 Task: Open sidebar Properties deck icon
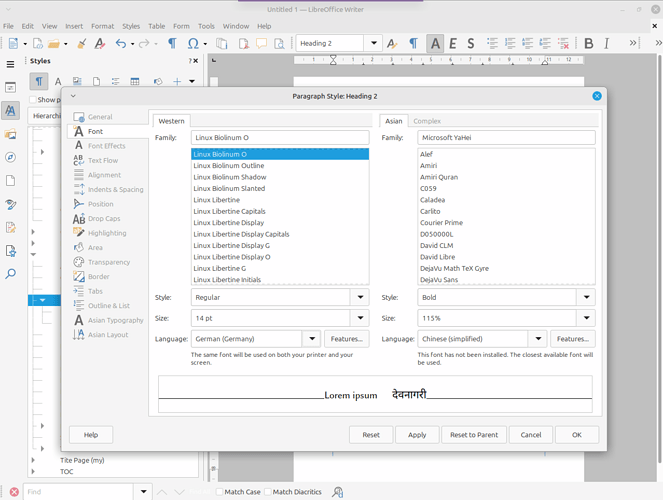click(11, 87)
